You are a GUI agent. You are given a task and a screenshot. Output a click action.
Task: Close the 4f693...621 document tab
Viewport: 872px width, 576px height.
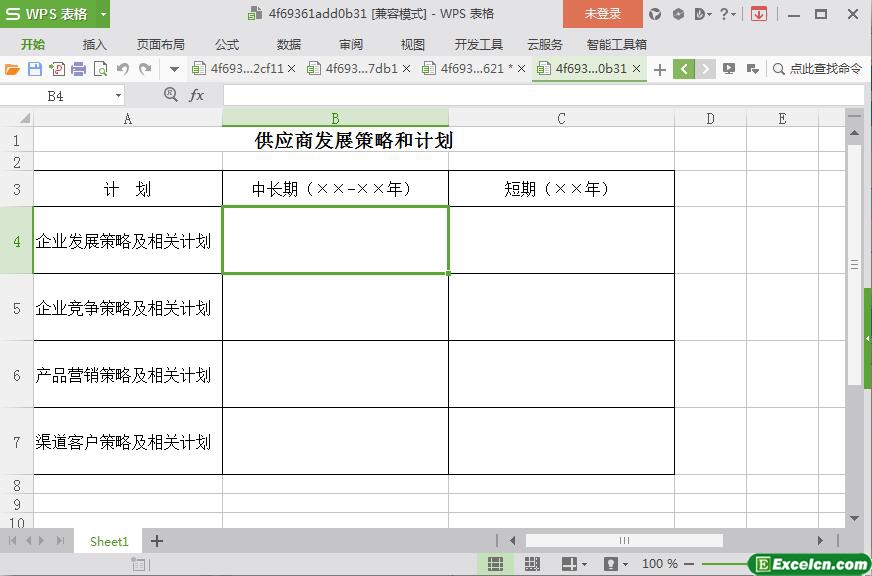click(521, 69)
